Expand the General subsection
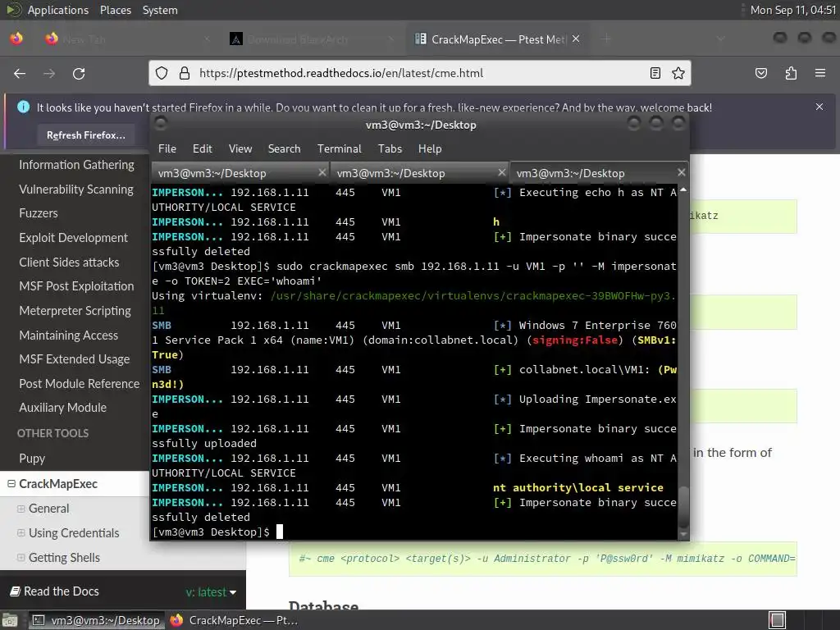This screenshot has height=630, width=840. pyautogui.click(x=21, y=509)
